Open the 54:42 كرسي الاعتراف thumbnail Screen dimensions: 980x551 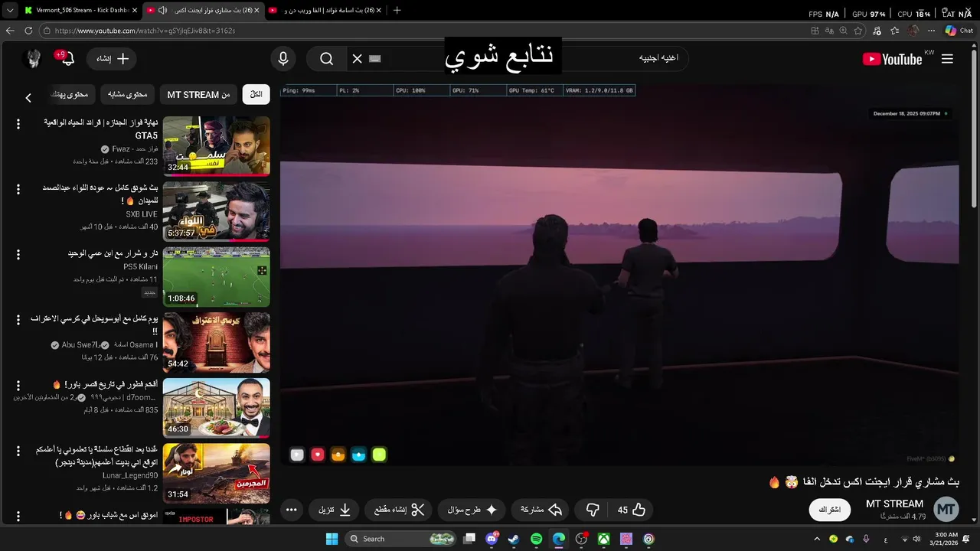(216, 342)
